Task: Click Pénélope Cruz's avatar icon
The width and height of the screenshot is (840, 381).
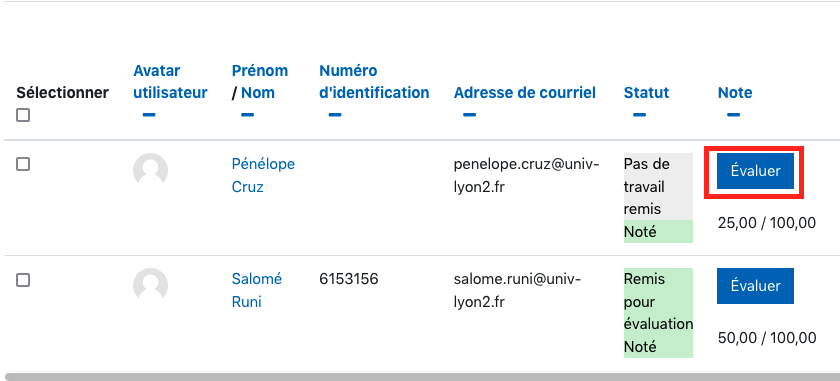Action: (151, 170)
